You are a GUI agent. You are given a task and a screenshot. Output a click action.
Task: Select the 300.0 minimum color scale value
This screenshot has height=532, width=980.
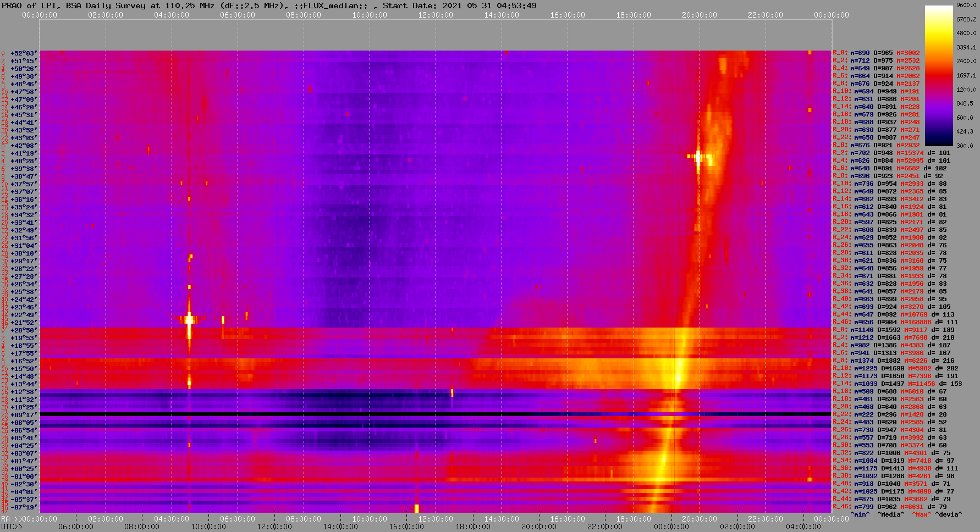965,146
